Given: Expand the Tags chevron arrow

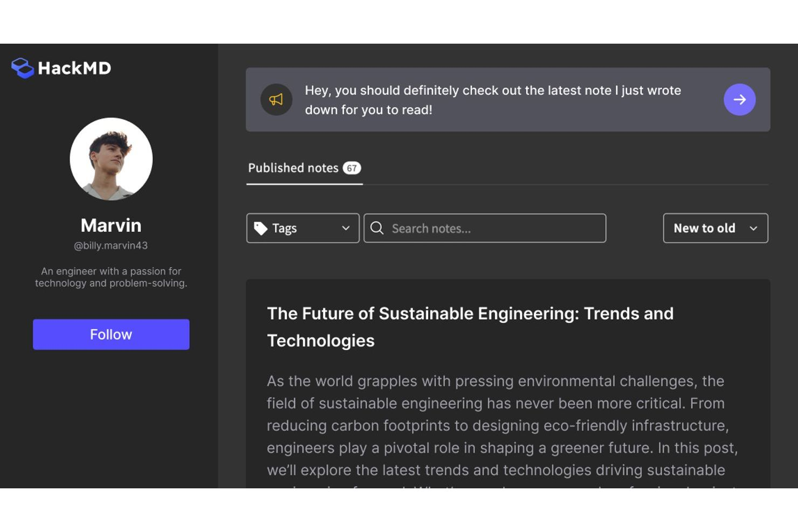Looking at the screenshot, I should pyautogui.click(x=346, y=228).
